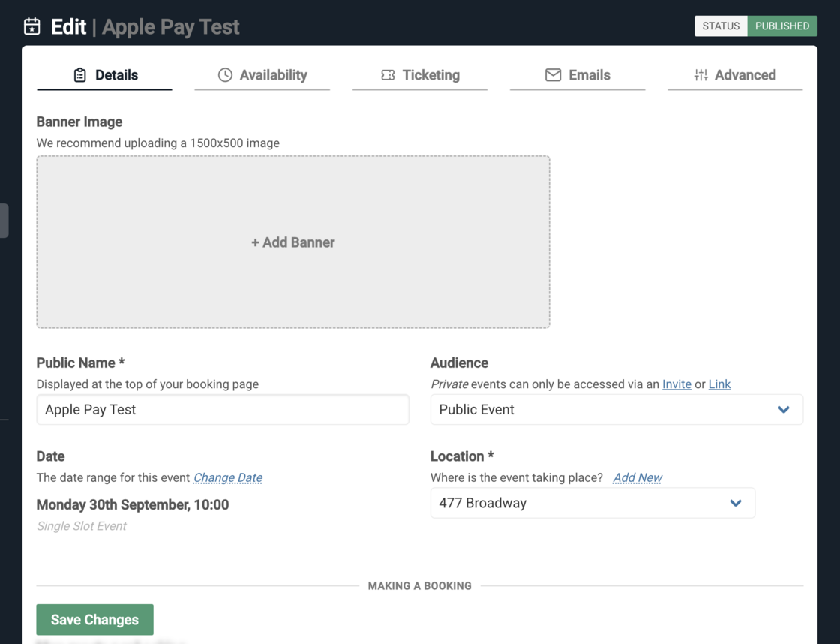Click the Add New location link
Screen dimensions: 840x644
(x=637, y=477)
